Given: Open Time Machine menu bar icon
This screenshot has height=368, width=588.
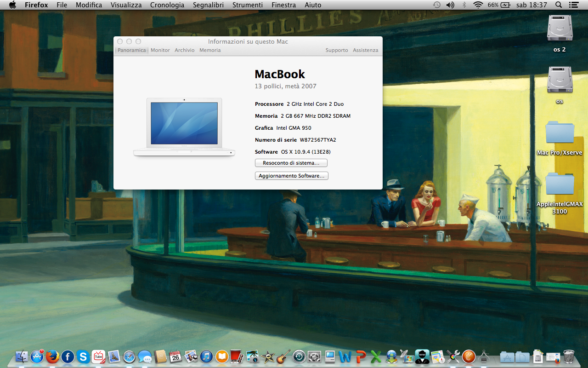Looking at the screenshot, I should click(x=436, y=5).
